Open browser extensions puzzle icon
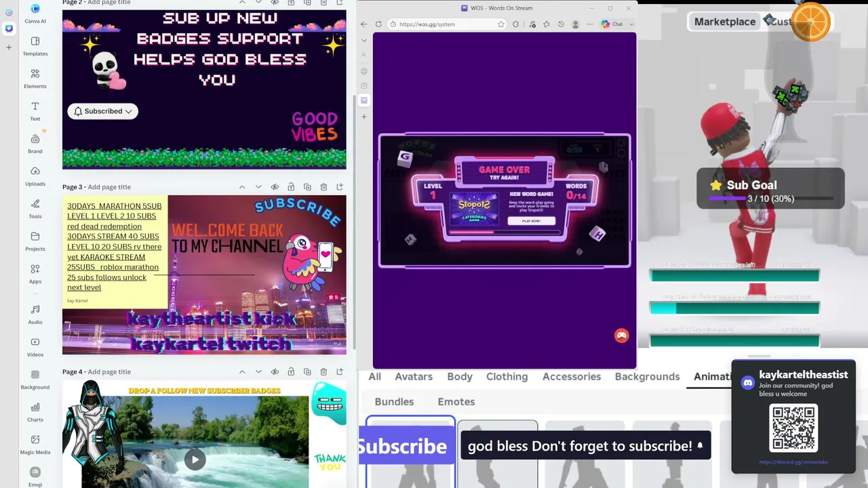The width and height of the screenshot is (868, 488). tap(516, 24)
